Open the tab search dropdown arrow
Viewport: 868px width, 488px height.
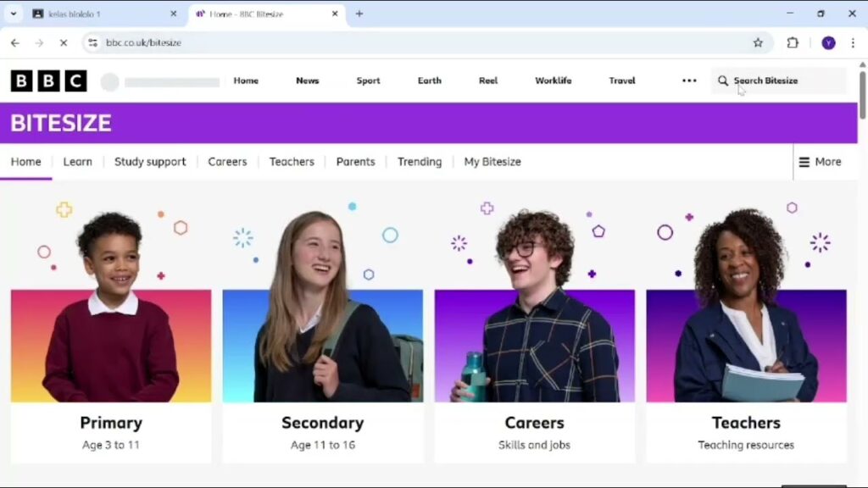(13, 14)
